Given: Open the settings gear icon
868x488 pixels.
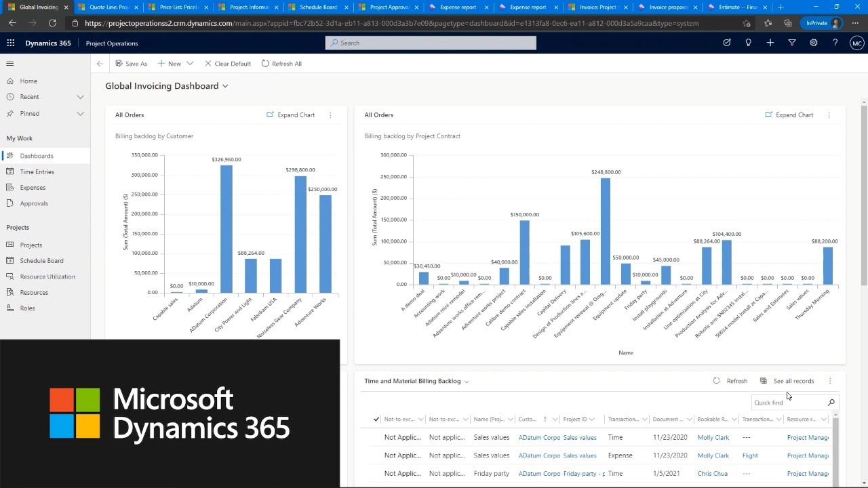Looking at the screenshot, I should pos(814,43).
